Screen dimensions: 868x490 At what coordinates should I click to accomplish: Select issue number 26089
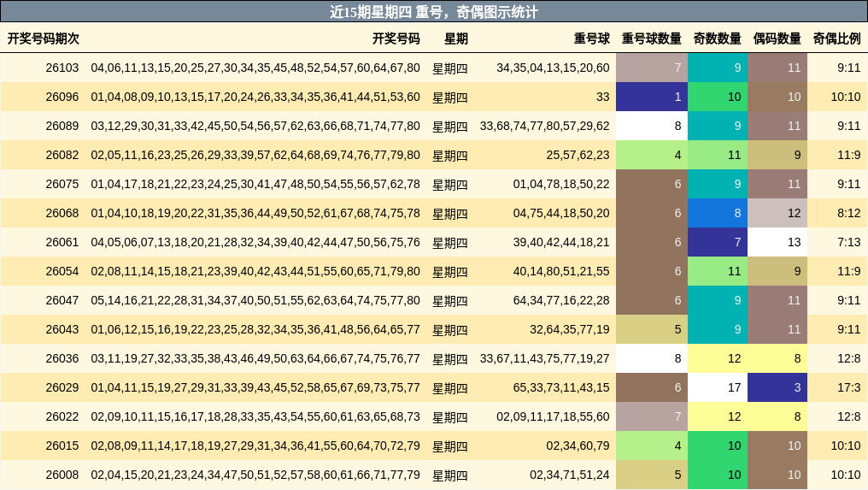(62, 126)
